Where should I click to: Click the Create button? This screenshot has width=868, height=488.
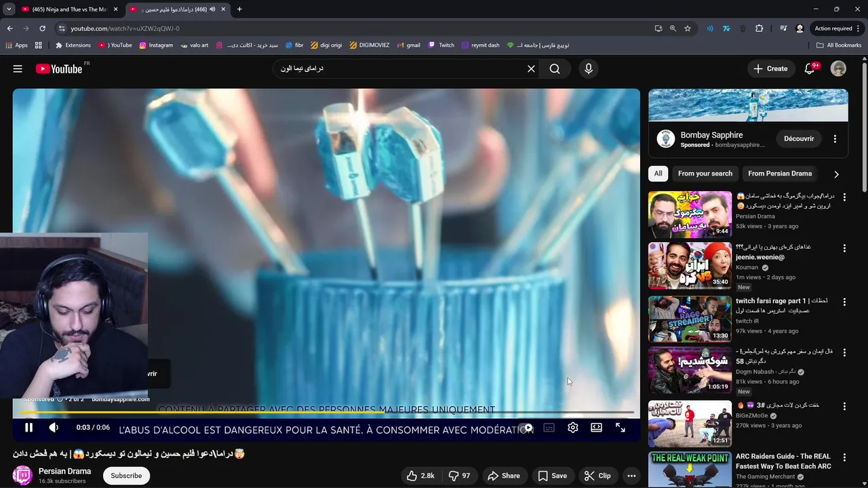[x=770, y=68]
